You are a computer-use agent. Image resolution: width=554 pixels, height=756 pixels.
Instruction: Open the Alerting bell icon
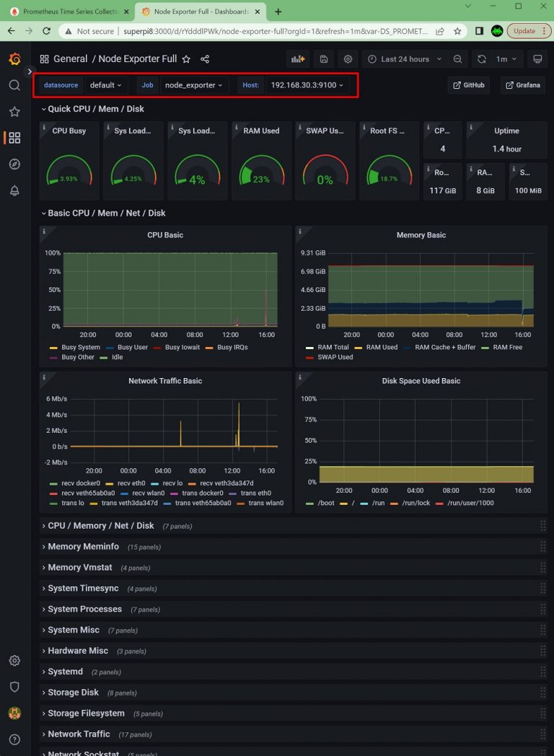[14, 190]
